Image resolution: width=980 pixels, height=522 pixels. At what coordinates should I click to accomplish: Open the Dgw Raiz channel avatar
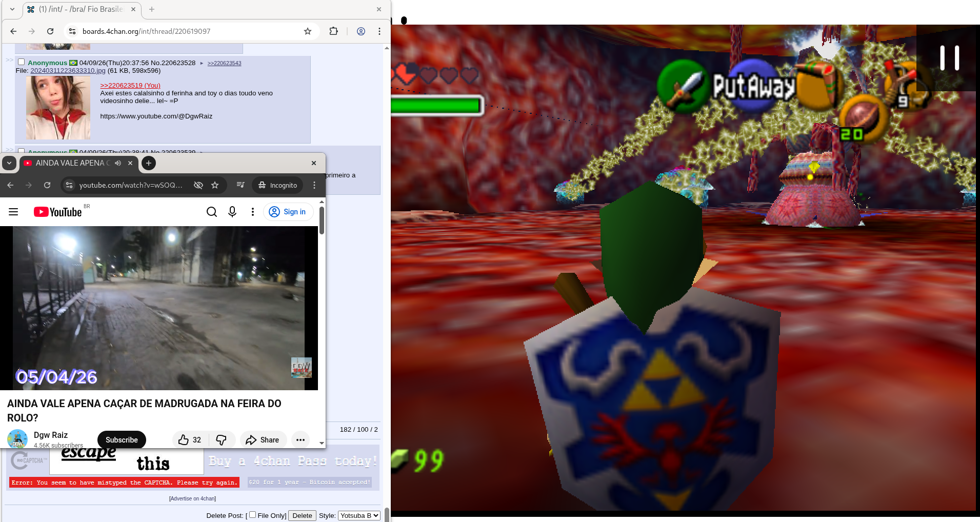[17, 439]
